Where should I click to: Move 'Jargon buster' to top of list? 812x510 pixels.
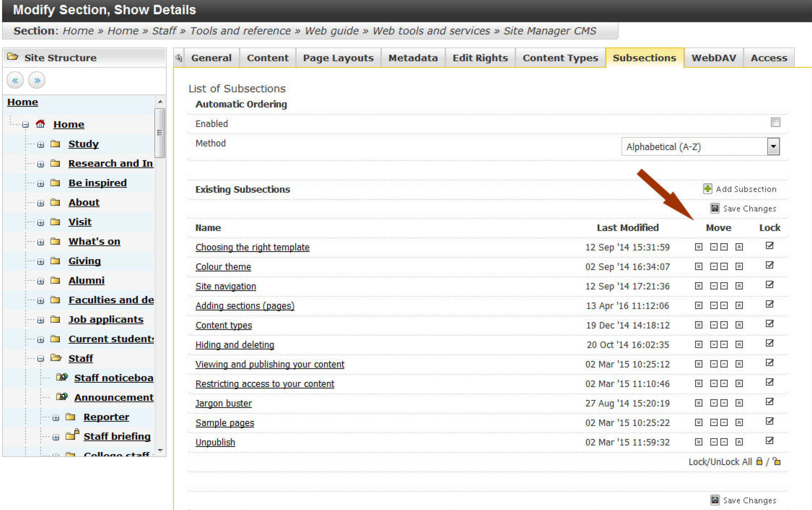739,403
